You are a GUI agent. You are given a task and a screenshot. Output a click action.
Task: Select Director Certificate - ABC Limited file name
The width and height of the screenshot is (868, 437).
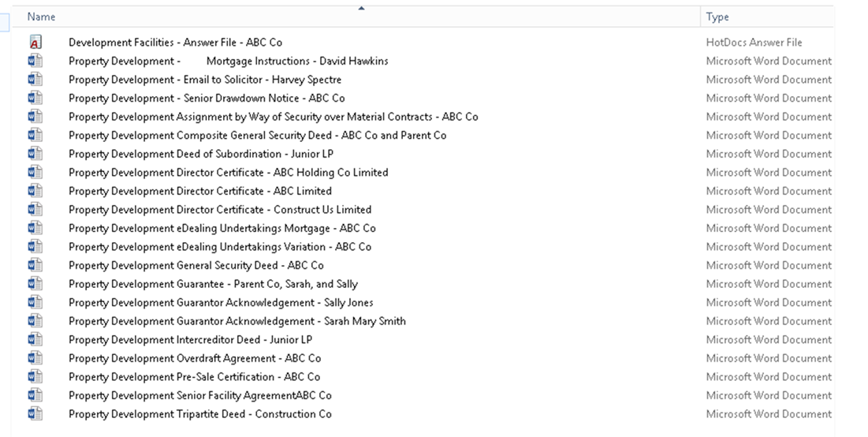[199, 191]
